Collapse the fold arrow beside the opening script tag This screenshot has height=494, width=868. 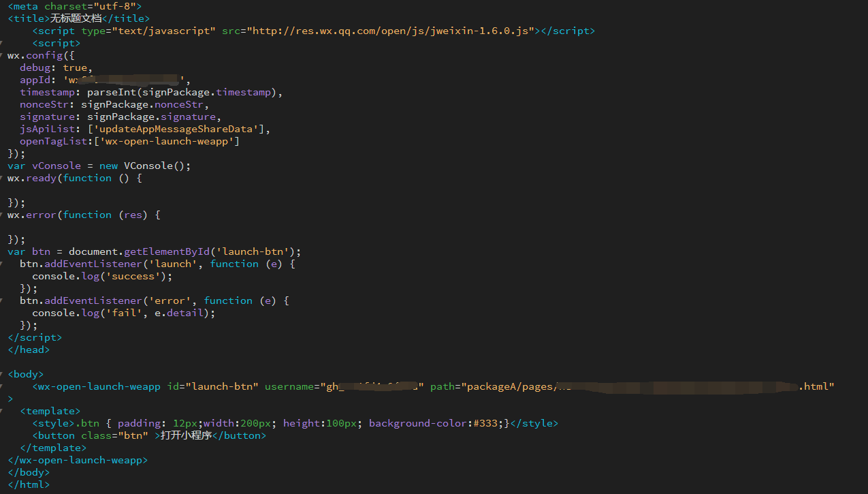3,44
